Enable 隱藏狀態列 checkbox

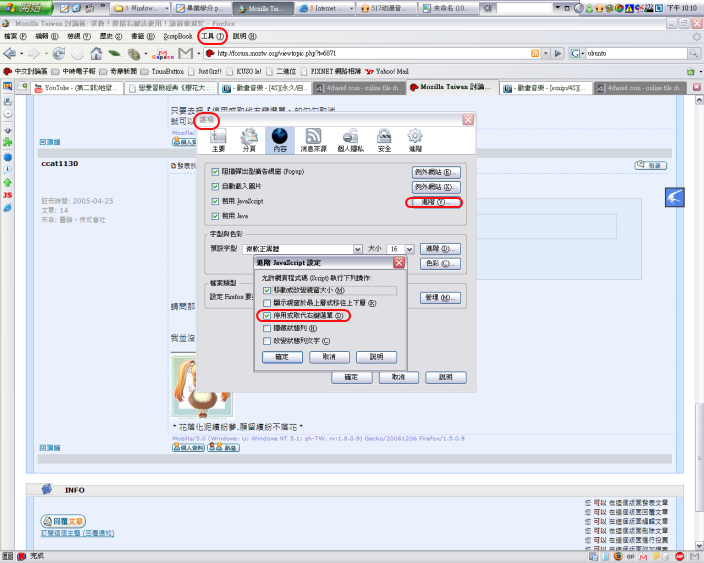pos(266,327)
